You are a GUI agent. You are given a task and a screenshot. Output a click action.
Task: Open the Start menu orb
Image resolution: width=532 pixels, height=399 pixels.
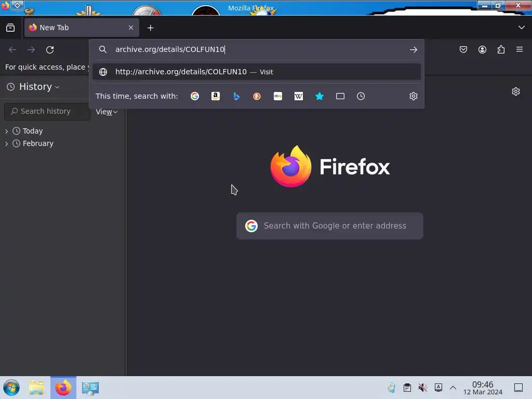(x=11, y=388)
